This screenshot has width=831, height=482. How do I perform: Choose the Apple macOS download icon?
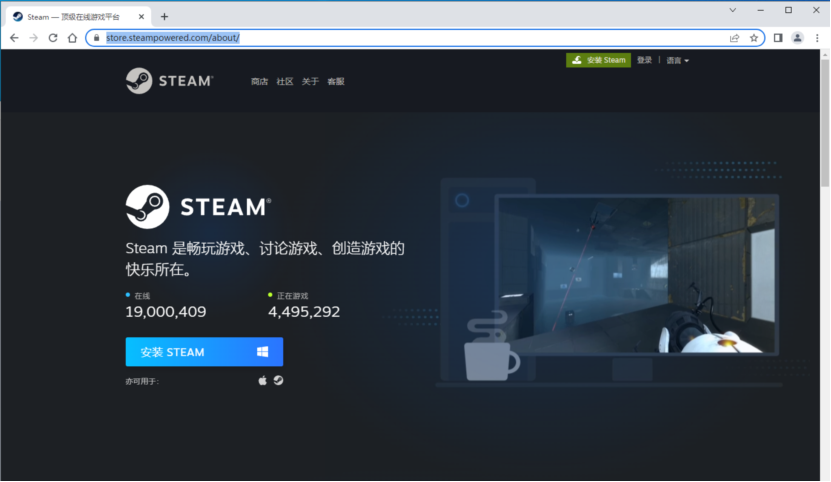(x=262, y=380)
